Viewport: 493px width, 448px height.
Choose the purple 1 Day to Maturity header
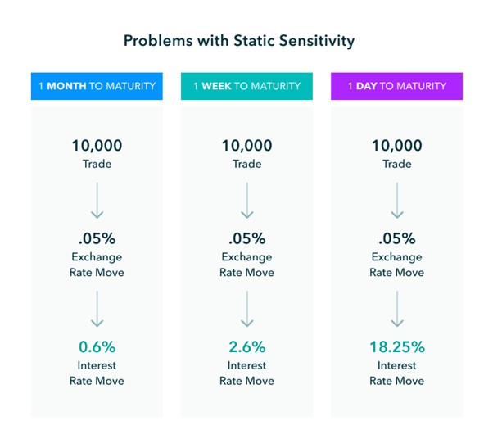[x=396, y=86]
